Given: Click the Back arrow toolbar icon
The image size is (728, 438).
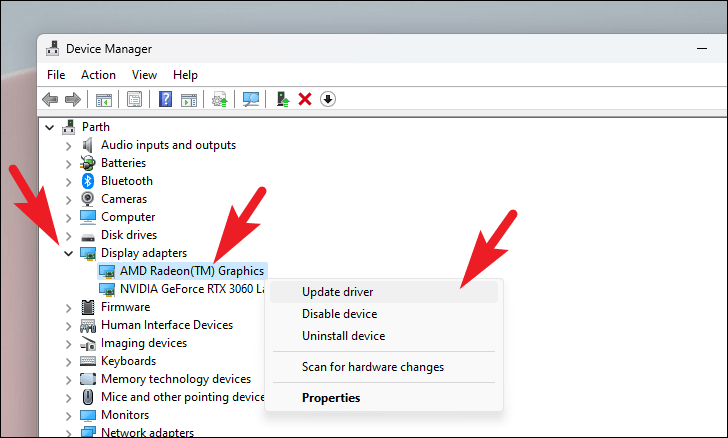Looking at the screenshot, I should 50,99.
